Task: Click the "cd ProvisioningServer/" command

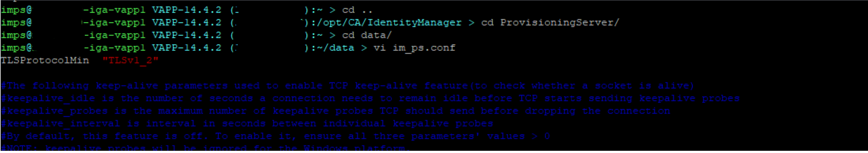Action: 550,22
